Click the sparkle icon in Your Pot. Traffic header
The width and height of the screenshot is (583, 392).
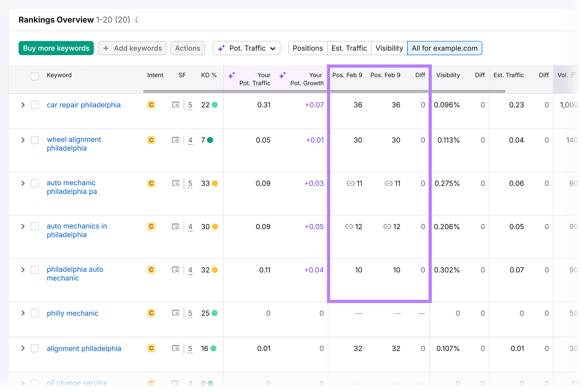point(232,75)
